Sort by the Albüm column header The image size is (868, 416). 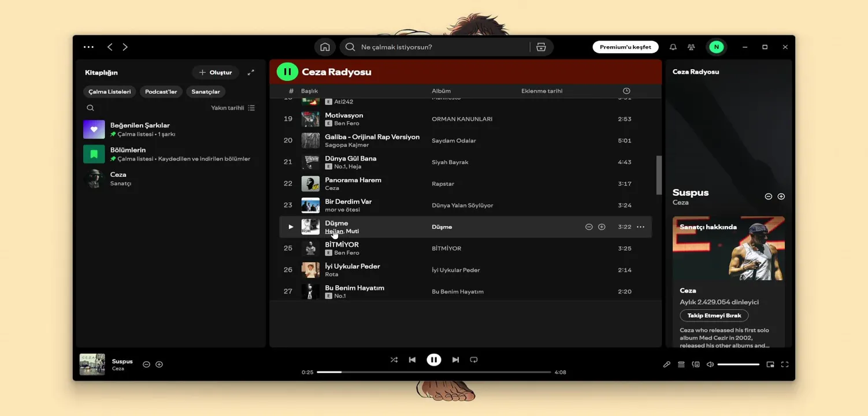pyautogui.click(x=441, y=91)
